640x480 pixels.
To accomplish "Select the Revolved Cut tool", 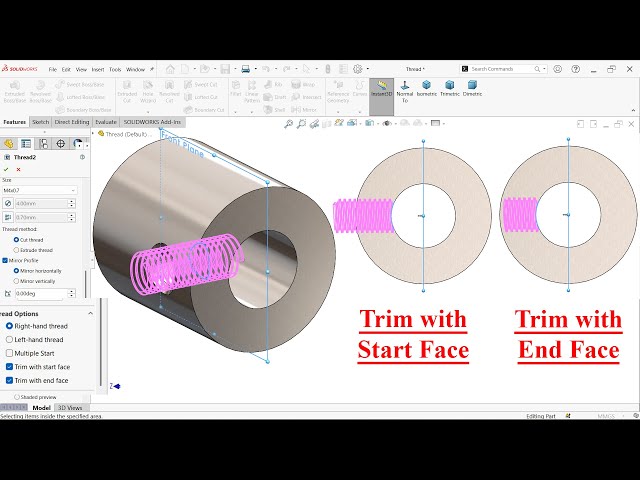I will pos(169,91).
